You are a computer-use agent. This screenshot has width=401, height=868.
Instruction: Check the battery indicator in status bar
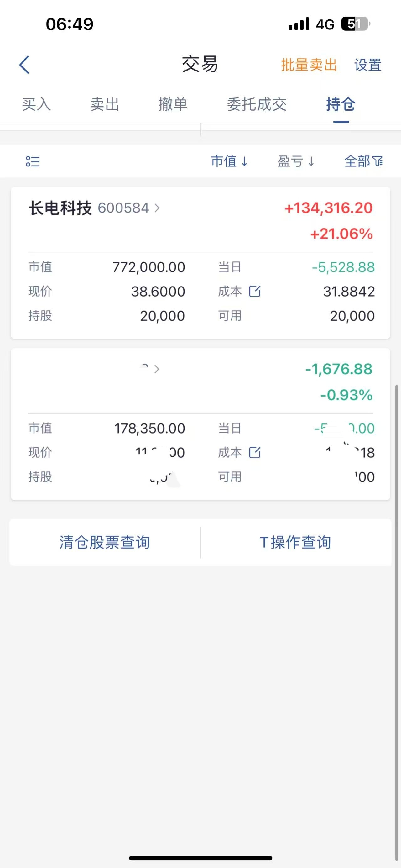click(356, 24)
